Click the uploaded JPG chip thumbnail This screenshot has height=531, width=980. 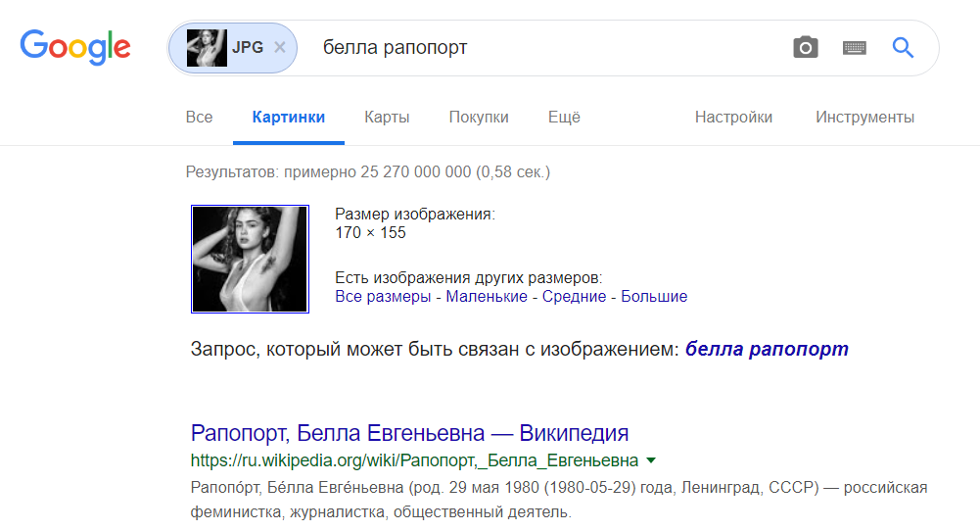coord(207,47)
